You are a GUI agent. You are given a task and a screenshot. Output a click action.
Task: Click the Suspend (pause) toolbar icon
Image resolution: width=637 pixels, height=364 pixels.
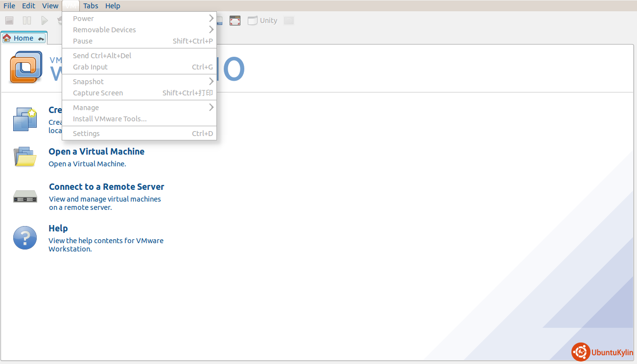coord(27,21)
